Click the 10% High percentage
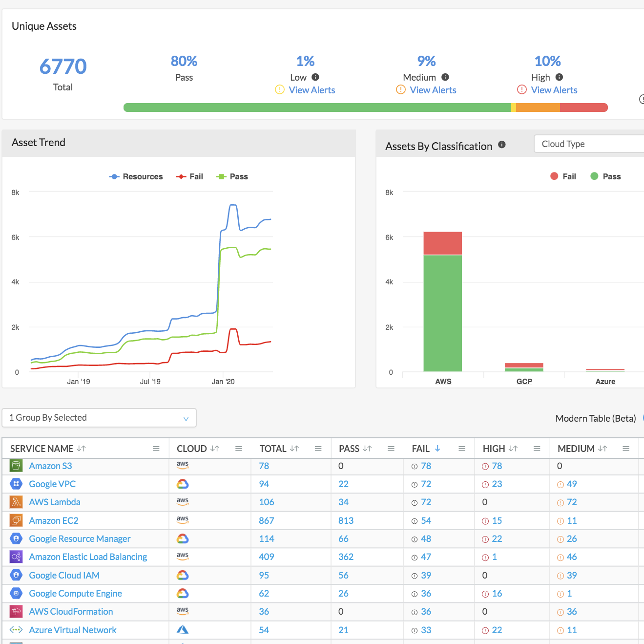The image size is (644, 644). tap(547, 61)
